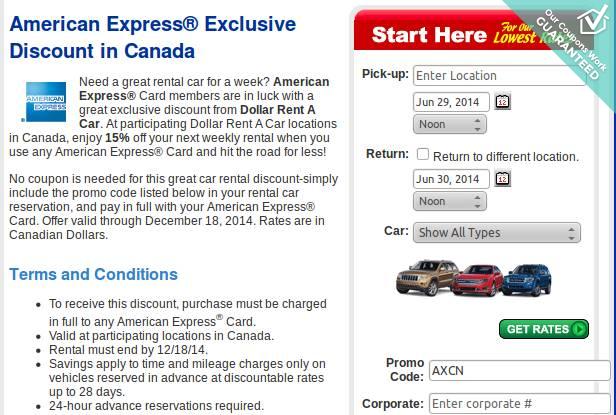This screenshot has height=415, width=616.
Task: Click the Promo Code field containing AXCN
Action: point(520,371)
